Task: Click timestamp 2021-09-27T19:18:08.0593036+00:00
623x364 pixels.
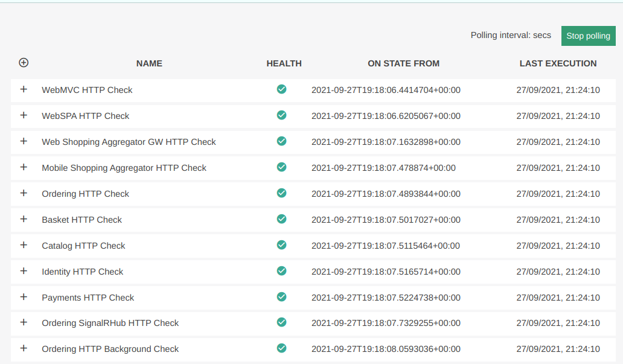Action: click(386, 350)
